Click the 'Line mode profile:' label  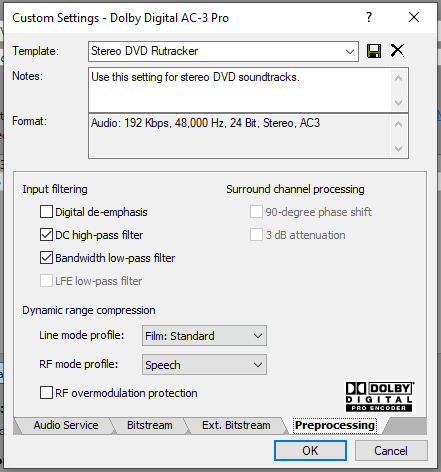(82, 335)
